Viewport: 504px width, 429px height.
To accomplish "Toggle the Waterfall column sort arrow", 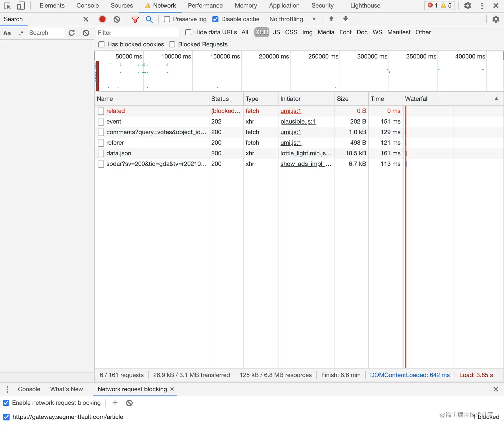I will click(496, 99).
